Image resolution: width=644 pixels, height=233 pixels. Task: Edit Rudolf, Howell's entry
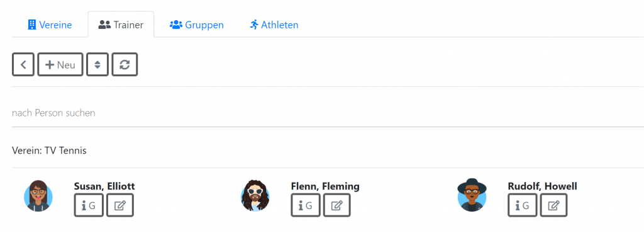click(553, 205)
